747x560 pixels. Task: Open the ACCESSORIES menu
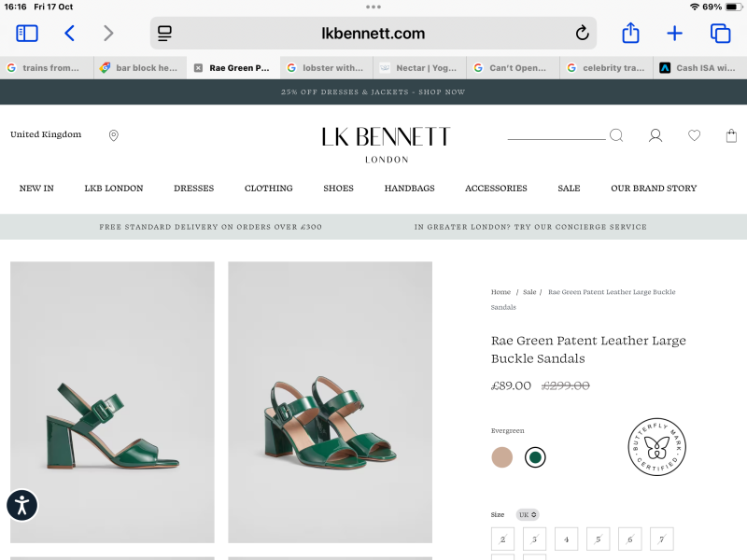pos(496,189)
